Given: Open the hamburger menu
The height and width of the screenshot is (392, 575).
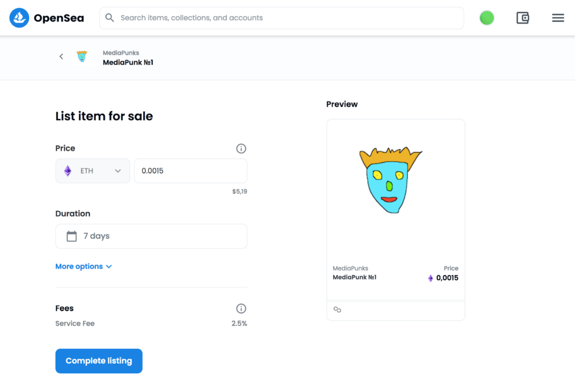Looking at the screenshot, I should [x=558, y=18].
